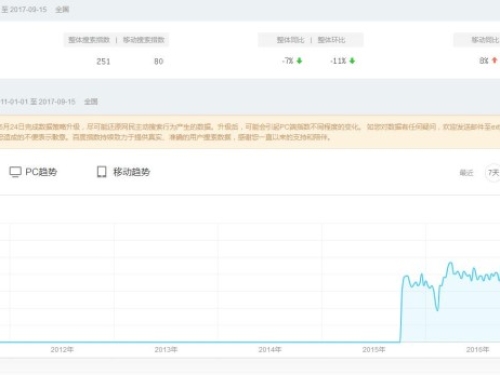The image size is (500, 375).
Task: Click the PC趋势 monitor icon
Action: [15, 172]
